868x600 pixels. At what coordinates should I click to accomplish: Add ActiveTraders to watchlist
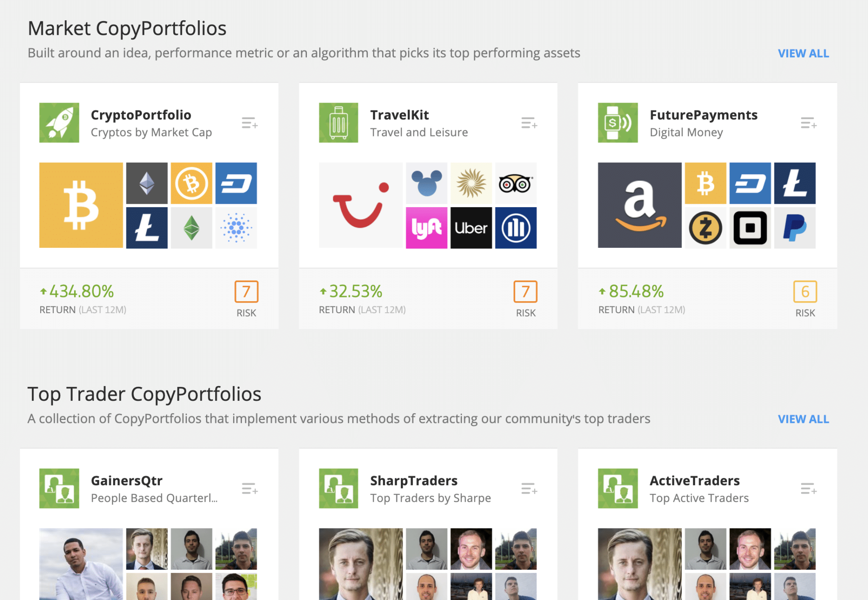pos(808,489)
